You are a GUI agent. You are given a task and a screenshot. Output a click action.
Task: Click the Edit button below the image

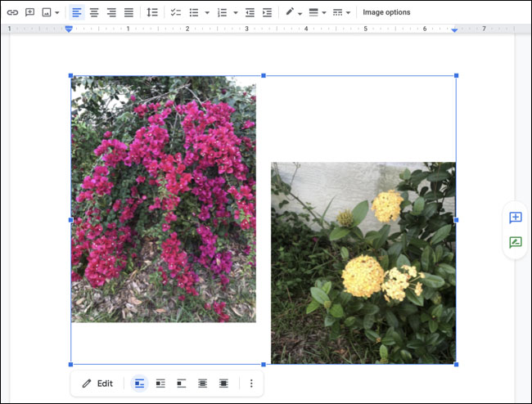click(x=97, y=384)
